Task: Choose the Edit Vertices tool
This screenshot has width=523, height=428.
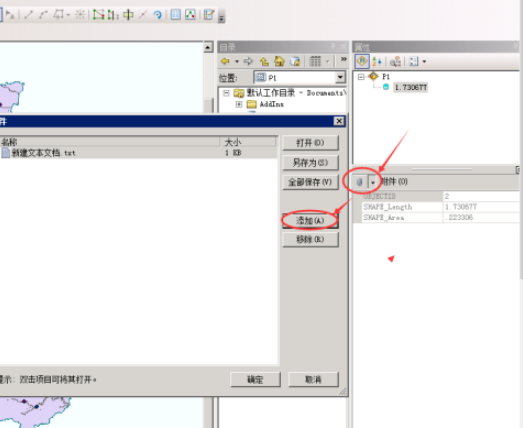Action: click(x=98, y=14)
